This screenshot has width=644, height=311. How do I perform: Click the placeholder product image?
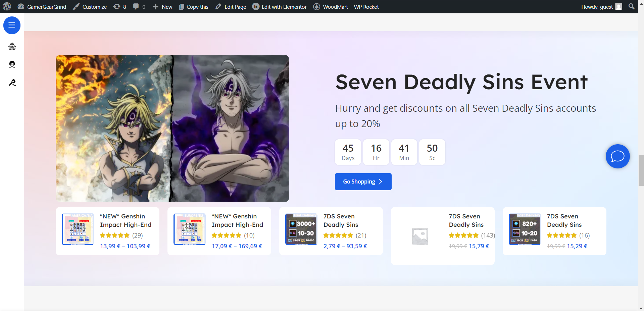[420, 236]
